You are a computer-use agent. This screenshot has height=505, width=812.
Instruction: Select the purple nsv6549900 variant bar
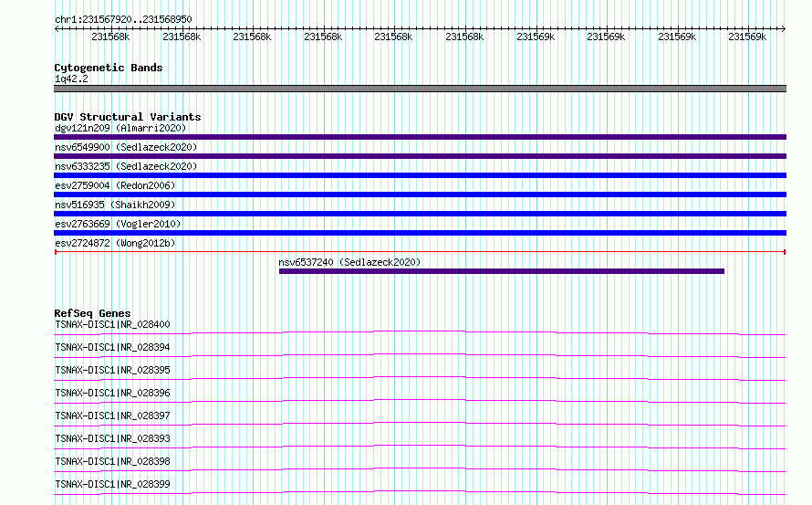point(420,156)
